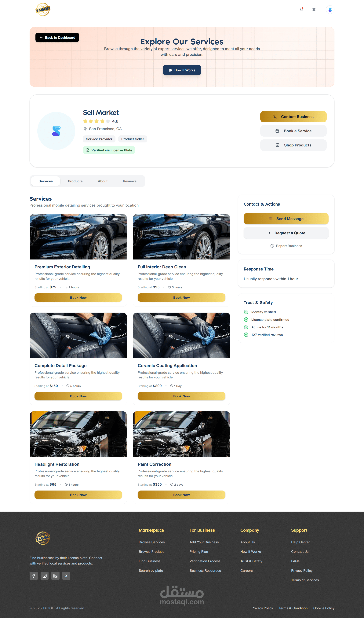Open settings via the gear icon
The height and width of the screenshot is (618, 364).
coord(314,9)
